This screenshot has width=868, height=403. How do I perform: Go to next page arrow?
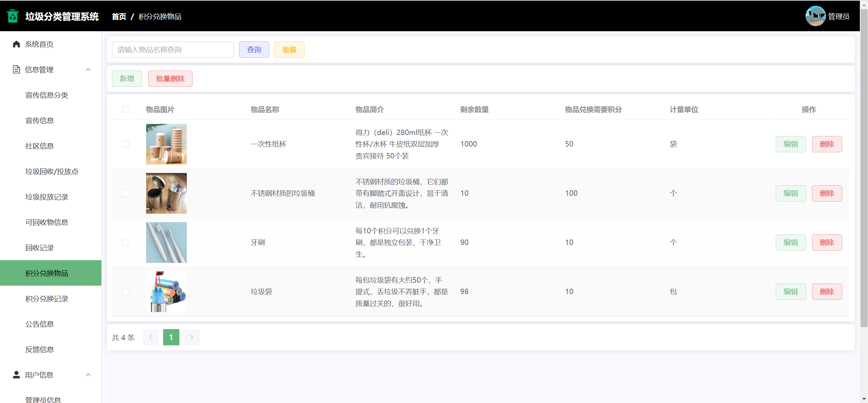[x=191, y=337]
